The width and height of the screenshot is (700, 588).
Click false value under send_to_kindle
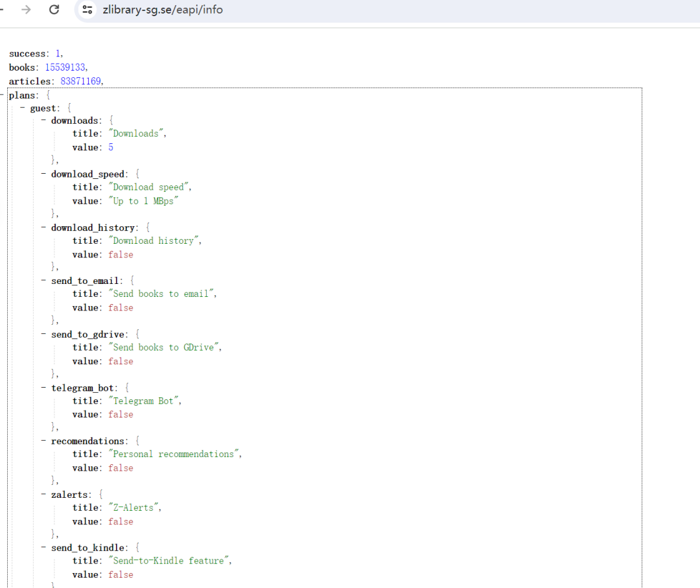coord(121,574)
